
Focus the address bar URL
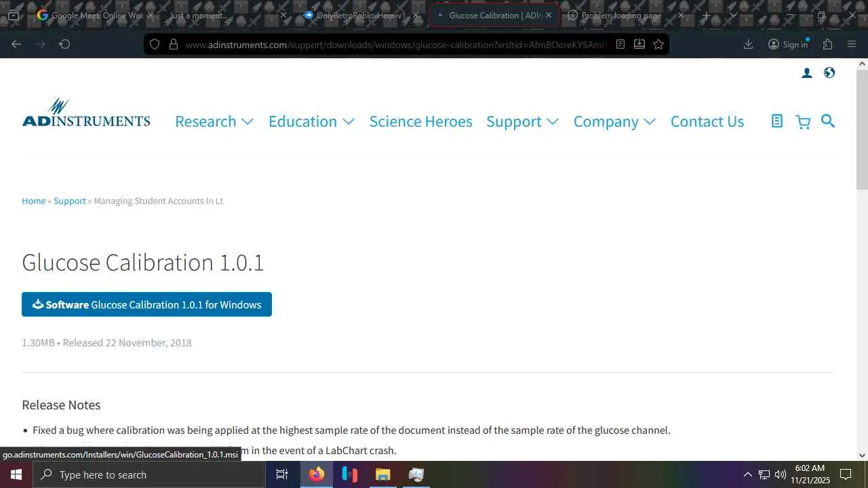point(395,45)
